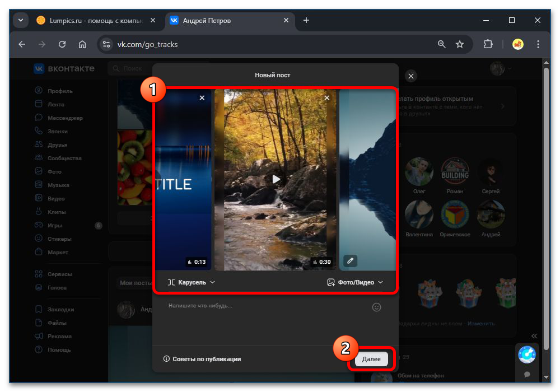Open the Chrome zoom magnifier icon
Image resolution: width=560 pixels, height=392 pixels.
click(x=442, y=44)
